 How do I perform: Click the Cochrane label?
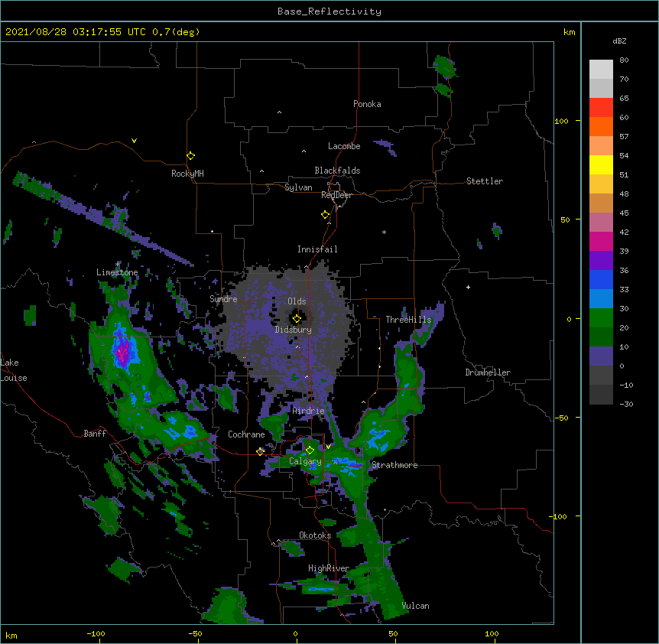pos(246,434)
